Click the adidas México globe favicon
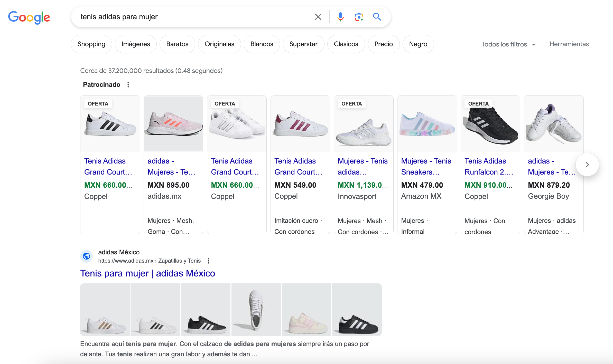613x364 pixels. point(87,256)
